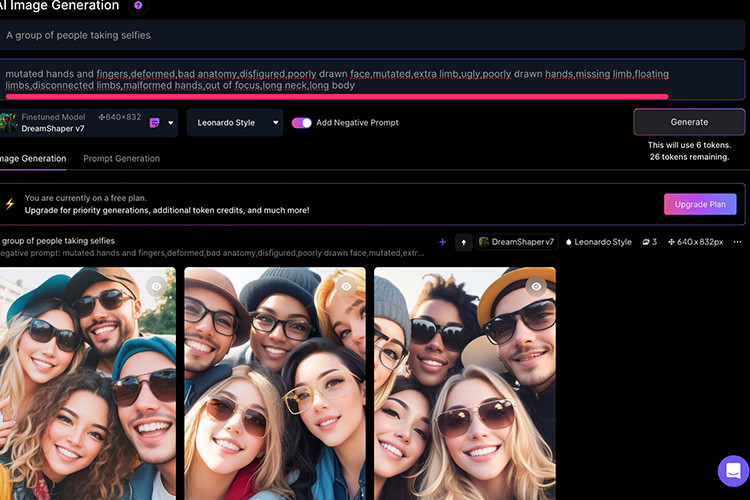Click the purple plus icon in the generation row
The width and height of the screenshot is (750, 500).
point(442,242)
